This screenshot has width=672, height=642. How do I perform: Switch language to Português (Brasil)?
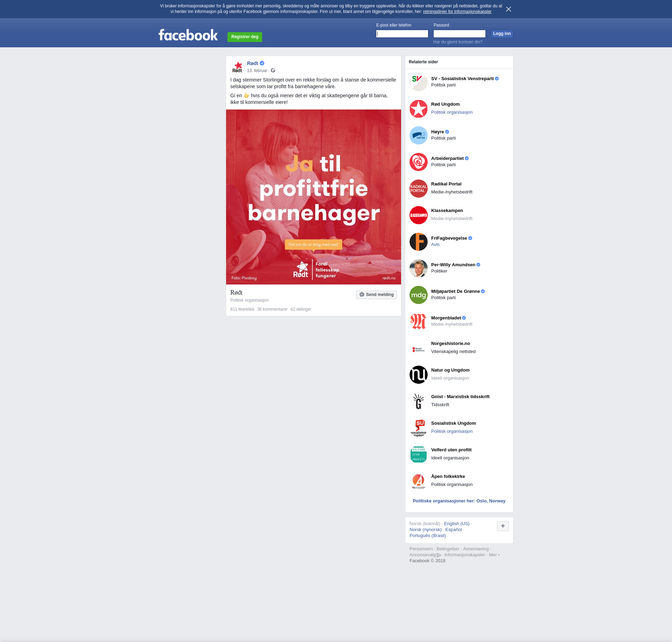pyautogui.click(x=428, y=536)
